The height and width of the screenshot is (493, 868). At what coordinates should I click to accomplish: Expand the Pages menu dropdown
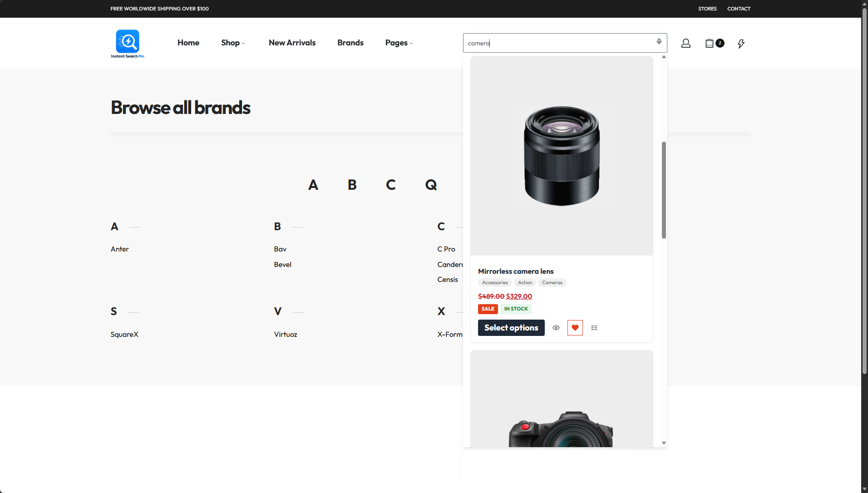point(399,43)
